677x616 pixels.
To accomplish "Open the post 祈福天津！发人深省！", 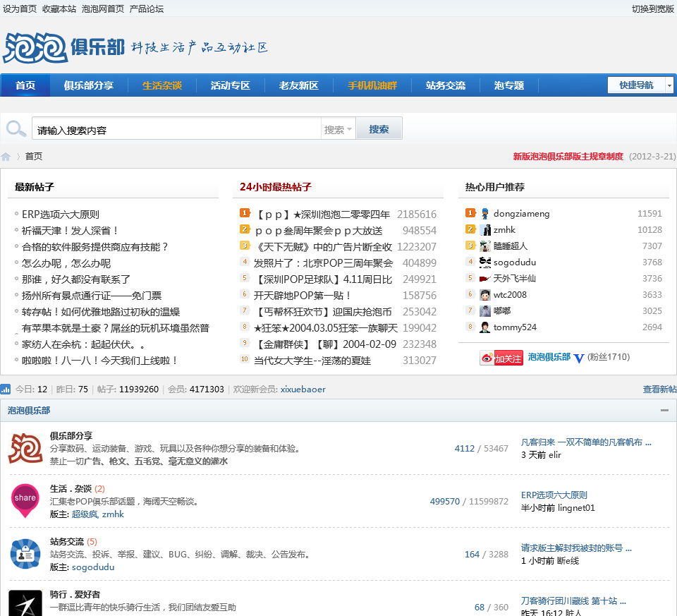I will [x=71, y=231].
